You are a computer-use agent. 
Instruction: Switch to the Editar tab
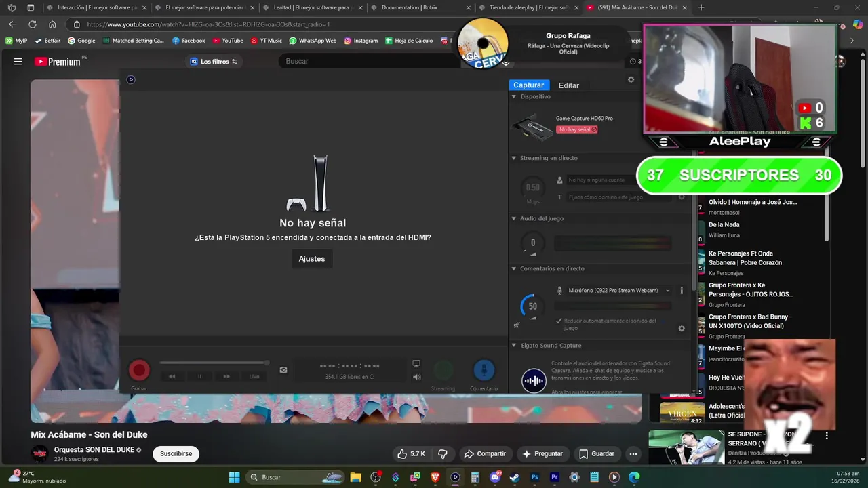coord(568,85)
